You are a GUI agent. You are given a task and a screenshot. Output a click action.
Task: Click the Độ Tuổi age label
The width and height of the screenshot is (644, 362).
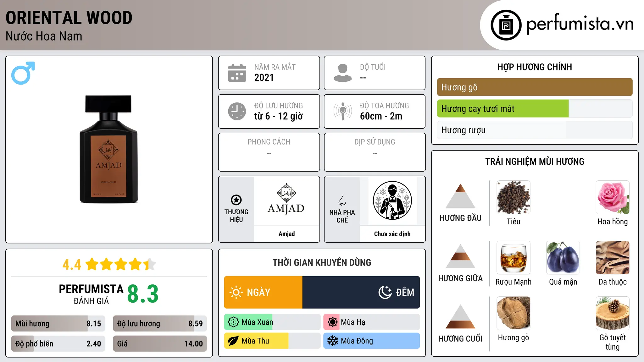tap(373, 67)
